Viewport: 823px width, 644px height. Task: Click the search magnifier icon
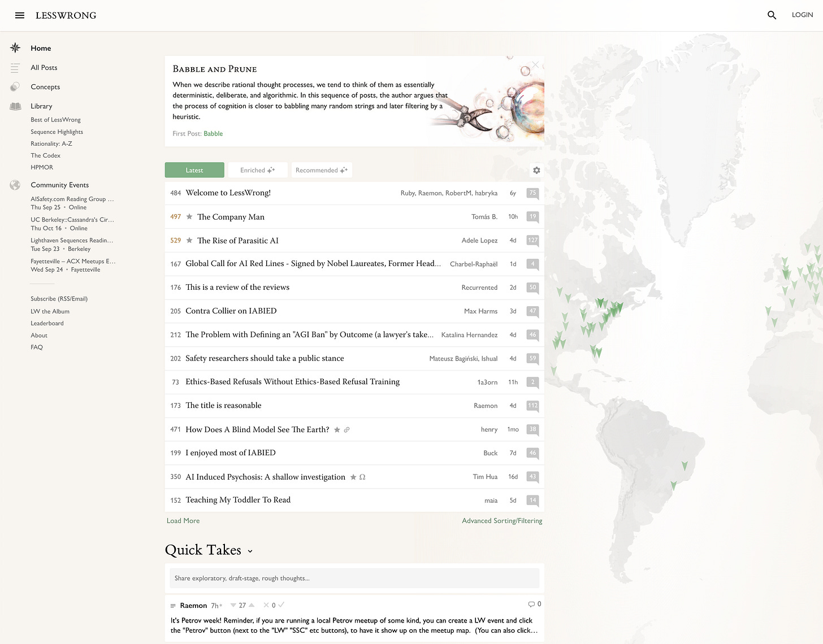pyautogui.click(x=772, y=15)
